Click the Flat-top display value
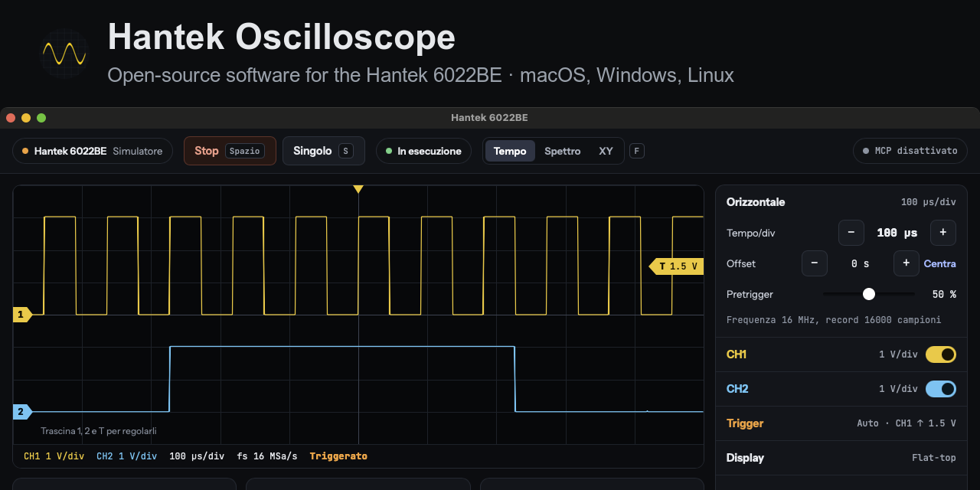Screen dimensions: 980x490 pos(934,458)
